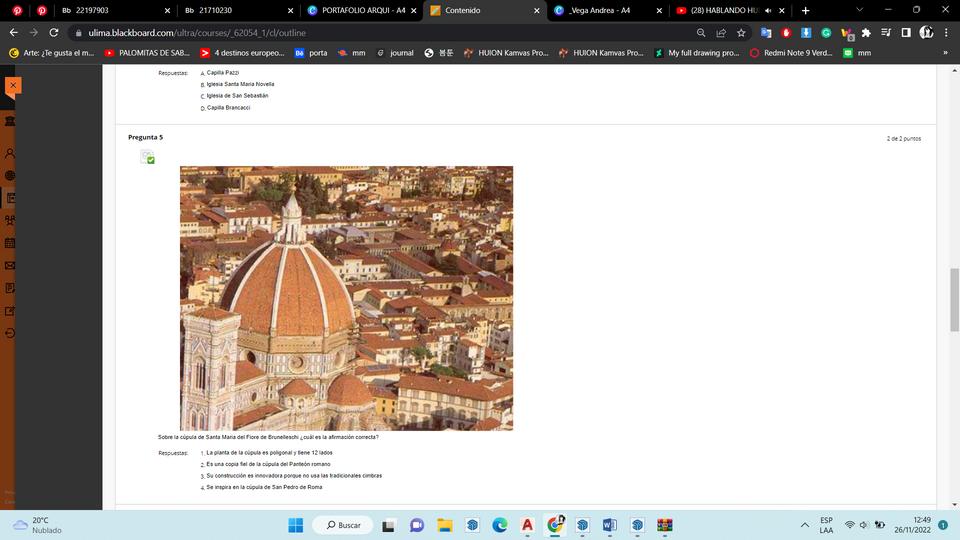
Task: Reload the page with refresh icon
Action: click(54, 32)
